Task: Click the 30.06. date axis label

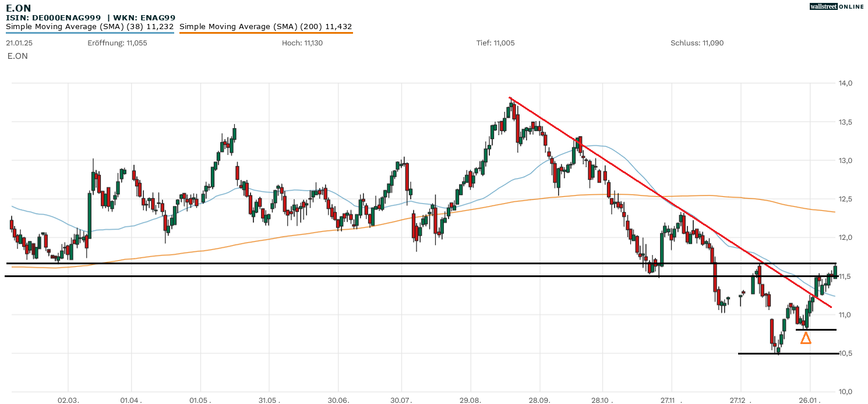Action: (x=338, y=401)
